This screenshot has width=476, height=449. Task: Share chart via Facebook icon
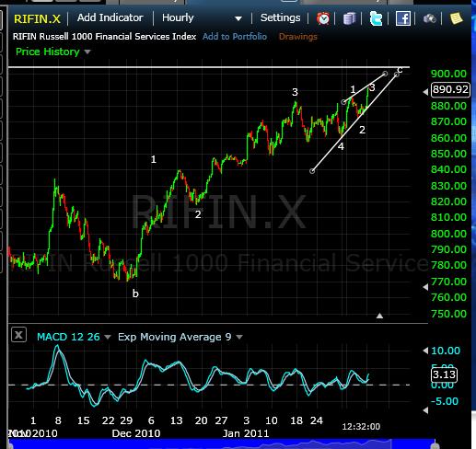[403, 18]
